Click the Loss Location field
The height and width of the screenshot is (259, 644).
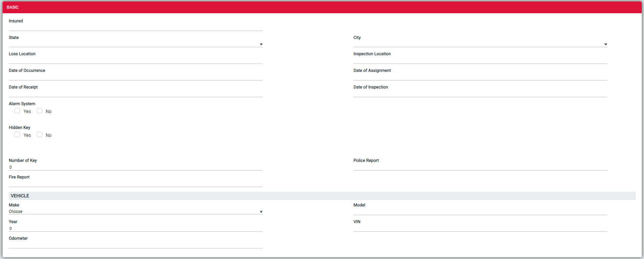(x=135, y=60)
